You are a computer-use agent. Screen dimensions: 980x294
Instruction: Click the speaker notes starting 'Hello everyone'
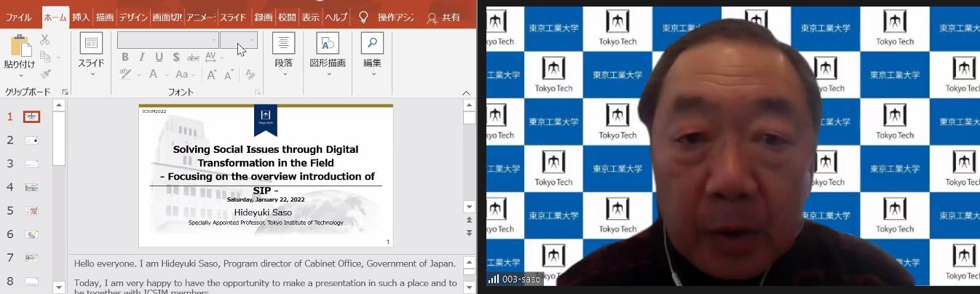click(x=265, y=263)
